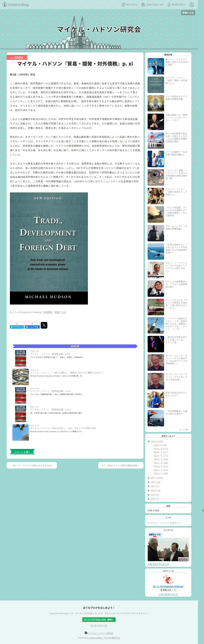
Task: Expand the 2020 (14) archive year
Action: click(x=149, y=491)
